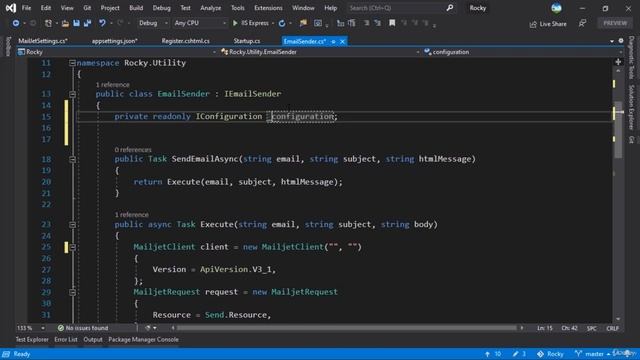
Task: Undo the last edit
Action: (x=102, y=23)
